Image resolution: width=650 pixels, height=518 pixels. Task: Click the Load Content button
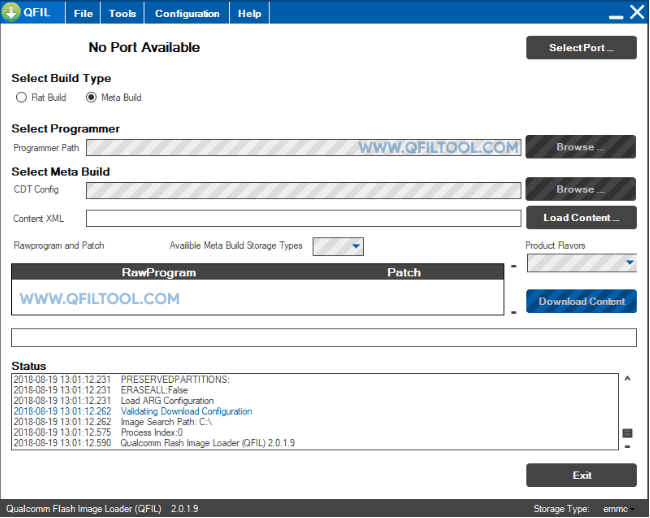pos(581,218)
